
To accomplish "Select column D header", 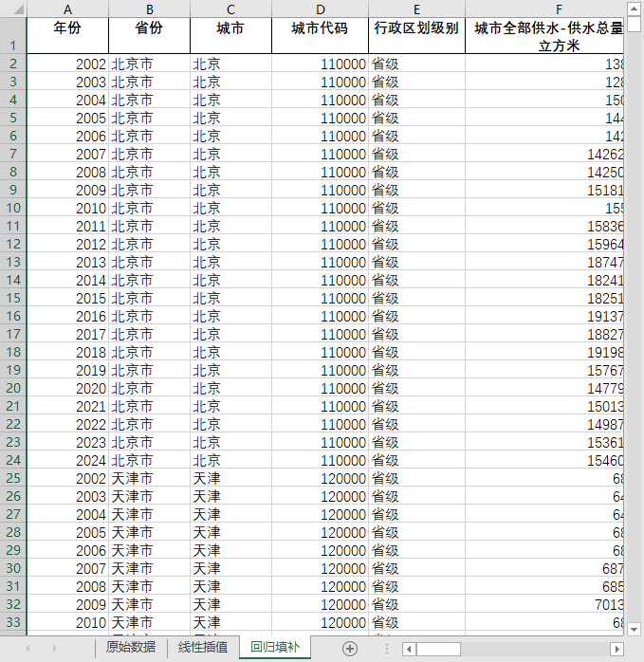I will point(320,9).
